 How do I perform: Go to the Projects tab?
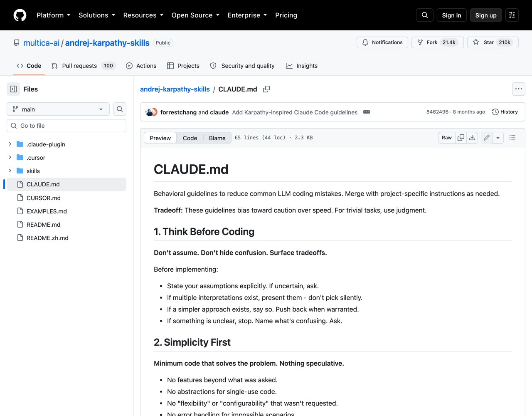point(183,66)
